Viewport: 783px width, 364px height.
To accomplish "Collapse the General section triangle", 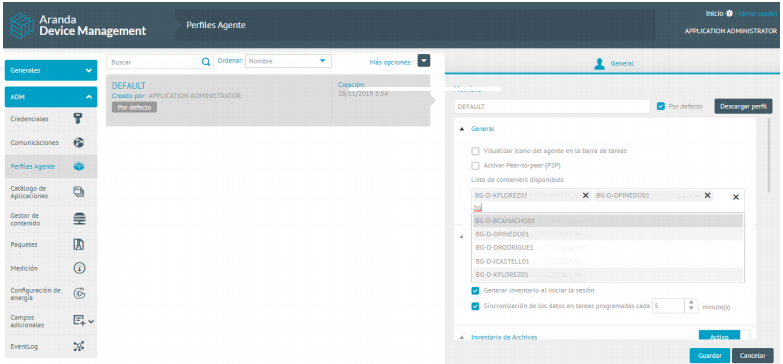I will click(x=461, y=129).
